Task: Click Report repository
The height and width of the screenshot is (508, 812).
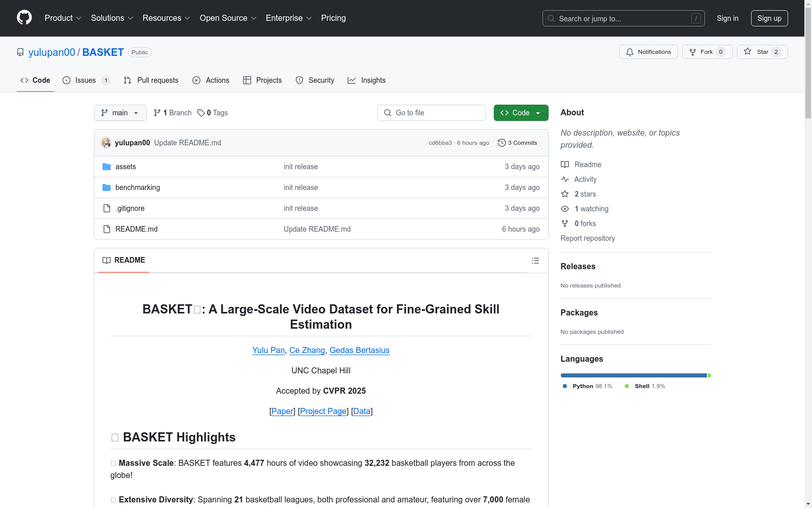Action: point(588,238)
